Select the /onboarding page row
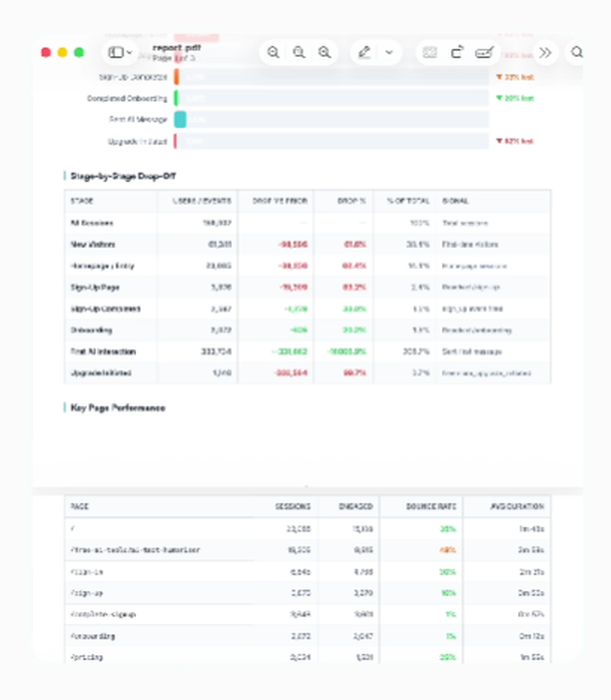This screenshot has width=611, height=700. [x=307, y=636]
